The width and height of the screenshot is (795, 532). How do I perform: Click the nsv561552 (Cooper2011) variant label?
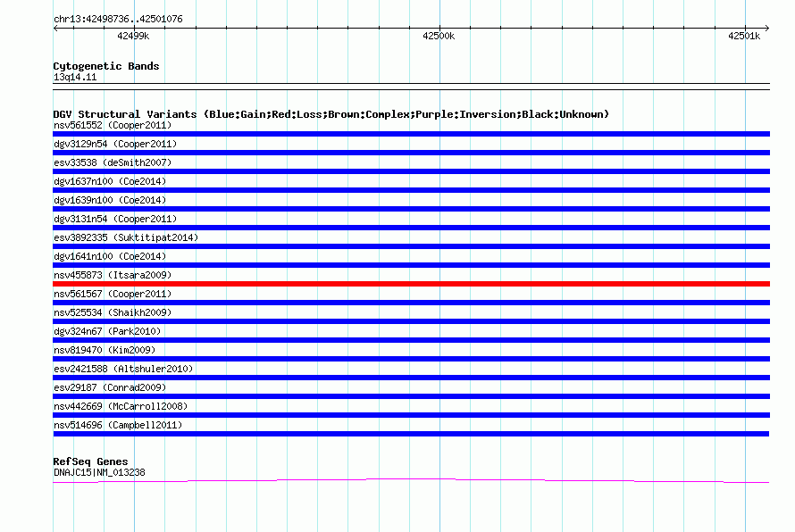(113, 125)
